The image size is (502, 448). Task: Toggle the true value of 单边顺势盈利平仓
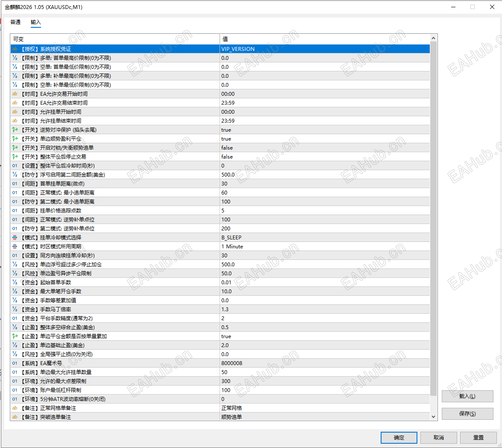click(325, 139)
